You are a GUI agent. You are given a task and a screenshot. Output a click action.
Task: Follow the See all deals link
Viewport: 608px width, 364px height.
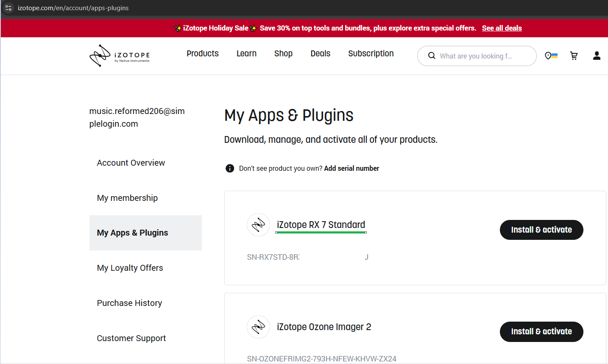[x=502, y=28]
